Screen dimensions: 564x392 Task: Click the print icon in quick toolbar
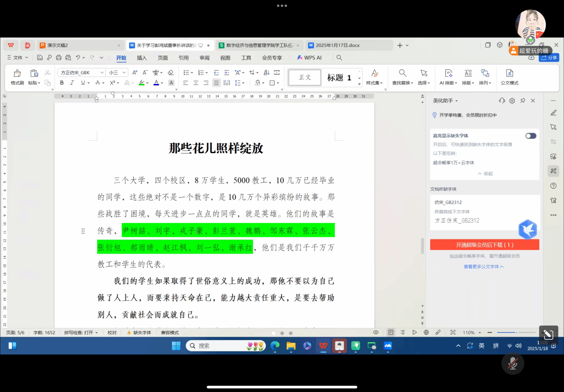coord(59,58)
